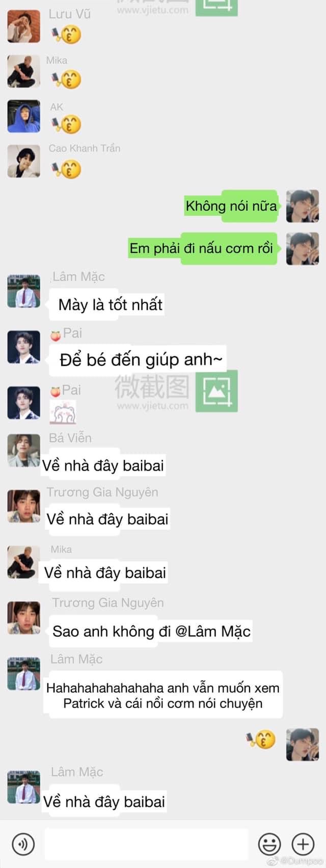Open Bá Viễn's profile picture

click(23, 450)
